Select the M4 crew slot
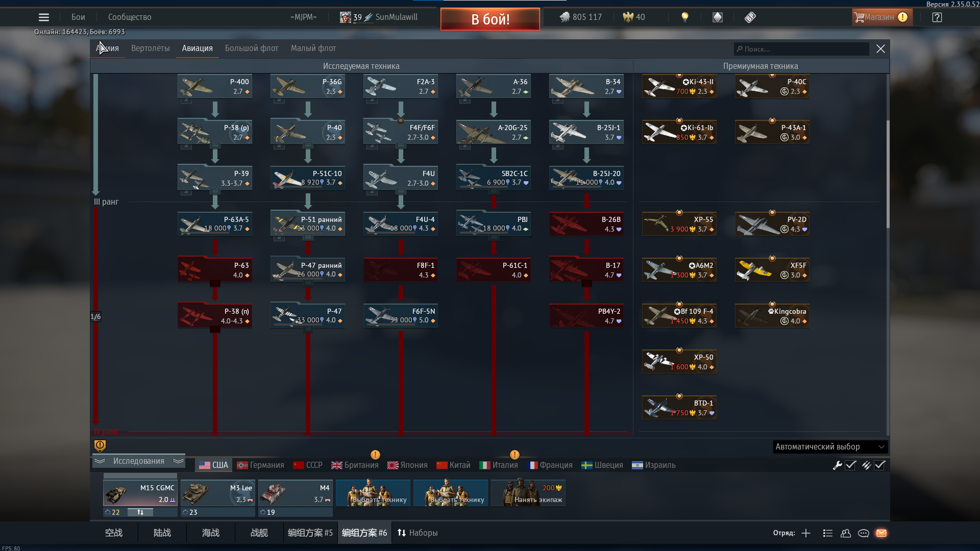Viewport: 980px width, 551px height. [x=296, y=493]
